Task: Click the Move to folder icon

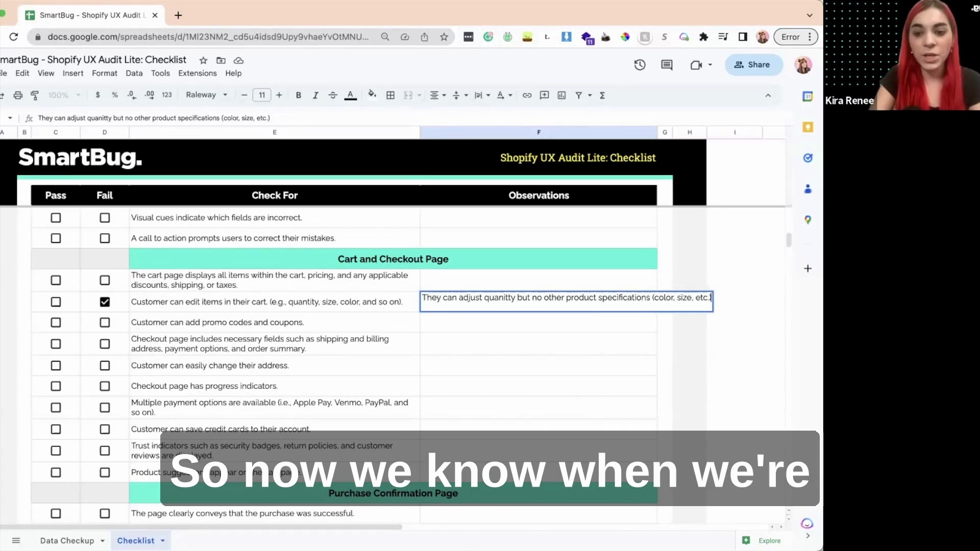Action: pos(220,60)
